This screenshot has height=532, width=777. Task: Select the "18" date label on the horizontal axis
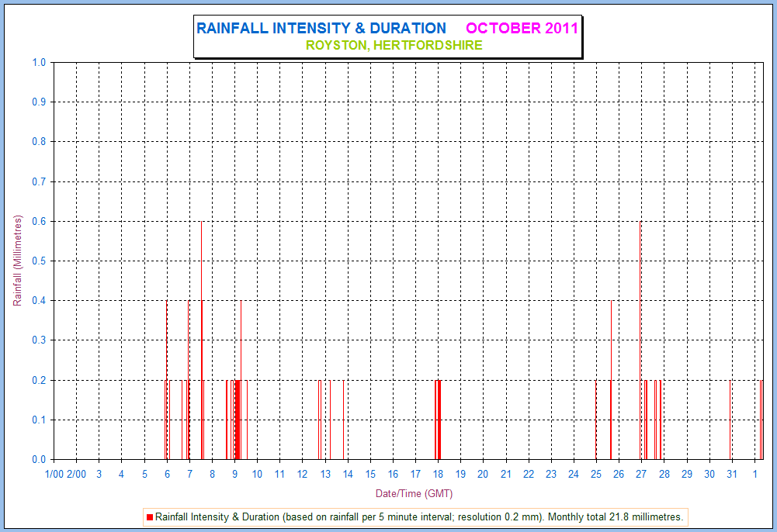tap(438, 474)
